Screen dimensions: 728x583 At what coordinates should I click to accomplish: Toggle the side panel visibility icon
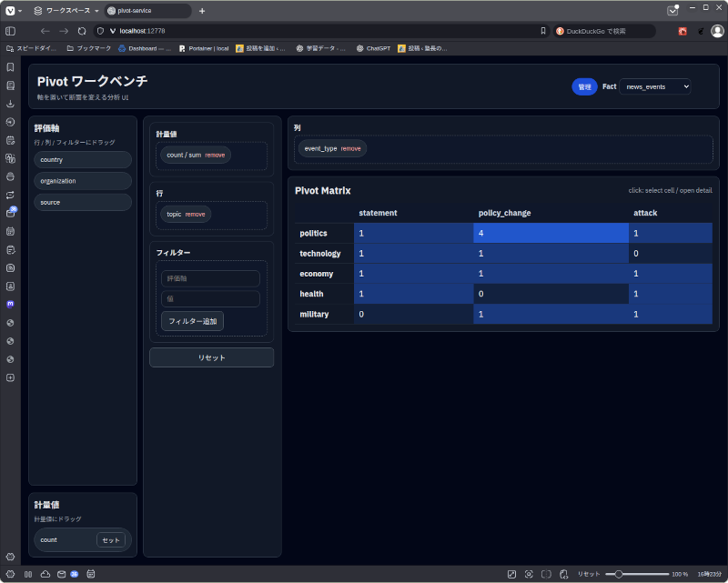point(10,31)
